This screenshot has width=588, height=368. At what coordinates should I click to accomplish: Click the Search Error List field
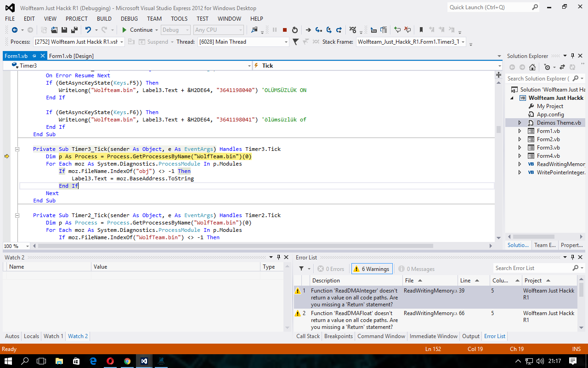point(532,268)
